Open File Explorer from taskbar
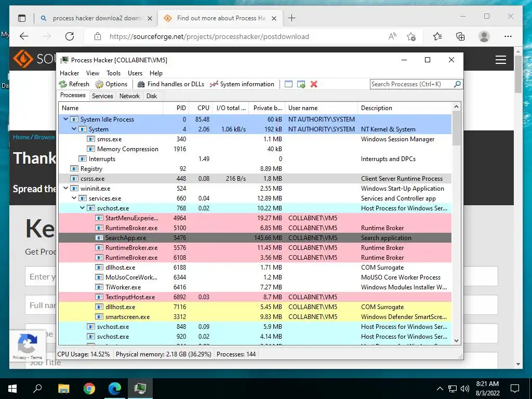 pos(63,389)
